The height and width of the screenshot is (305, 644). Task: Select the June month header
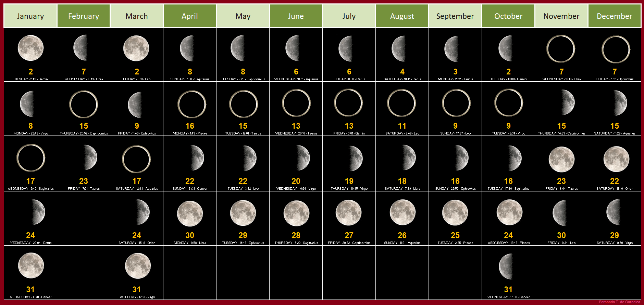(296, 16)
